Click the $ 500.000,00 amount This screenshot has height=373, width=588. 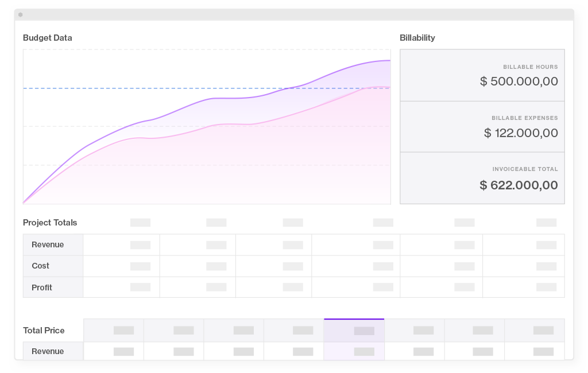pyautogui.click(x=519, y=81)
